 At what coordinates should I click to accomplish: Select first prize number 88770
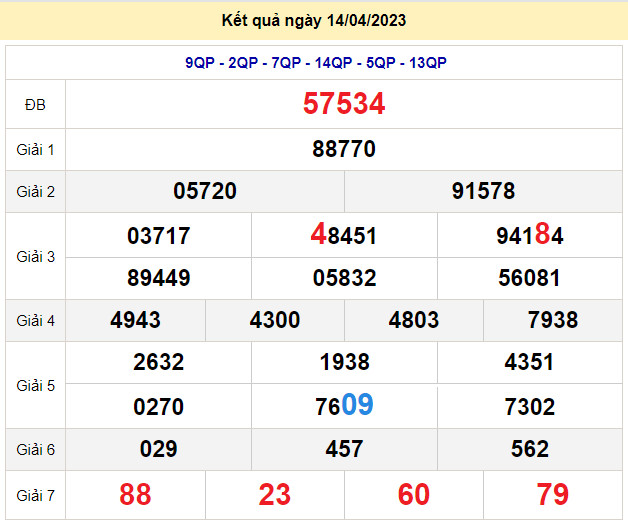[x=344, y=149]
